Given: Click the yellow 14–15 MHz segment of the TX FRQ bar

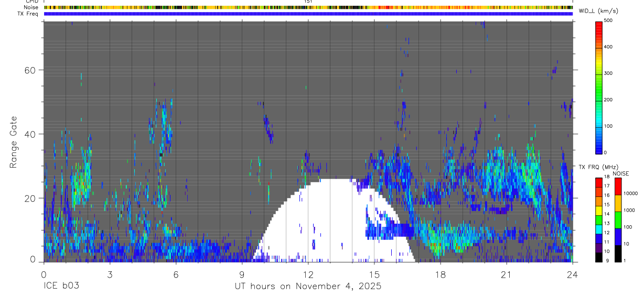Looking at the screenshot, I should coord(598,210).
